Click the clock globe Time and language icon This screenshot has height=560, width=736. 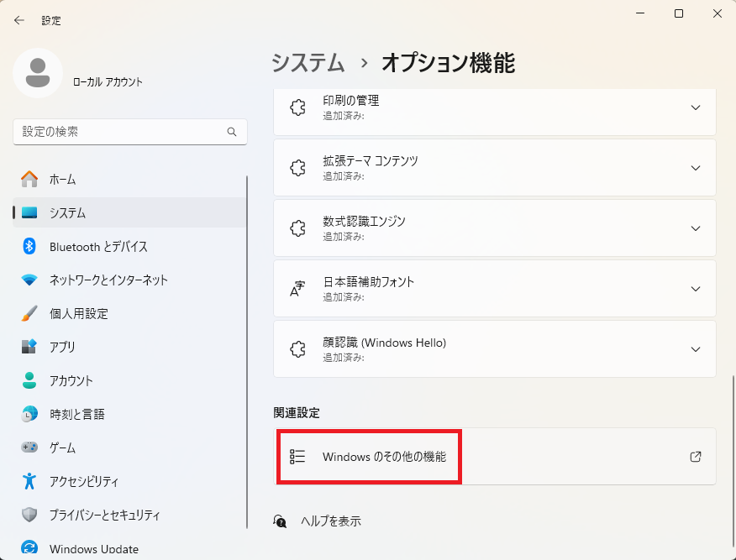tap(29, 414)
